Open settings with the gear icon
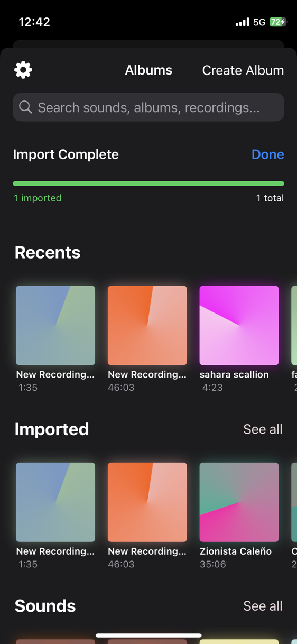 click(x=23, y=70)
